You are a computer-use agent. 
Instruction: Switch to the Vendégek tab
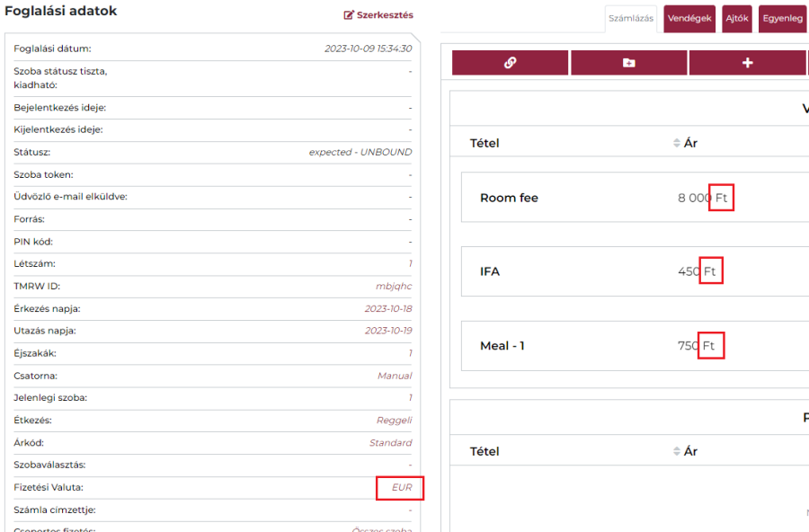pyautogui.click(x=689, y=19)
